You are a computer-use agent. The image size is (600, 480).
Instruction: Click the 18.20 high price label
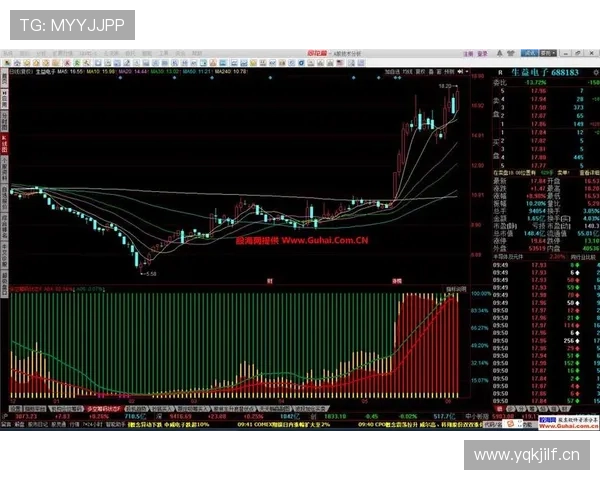coord(443,87)
